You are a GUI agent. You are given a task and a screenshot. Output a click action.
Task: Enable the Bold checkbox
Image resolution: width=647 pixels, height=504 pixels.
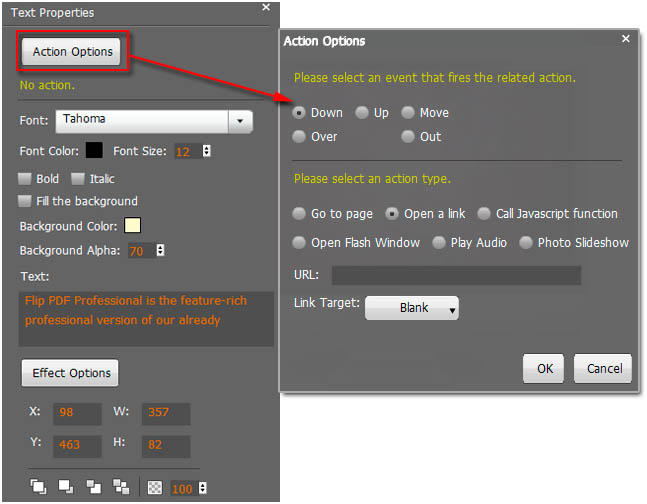pos(25,179)
